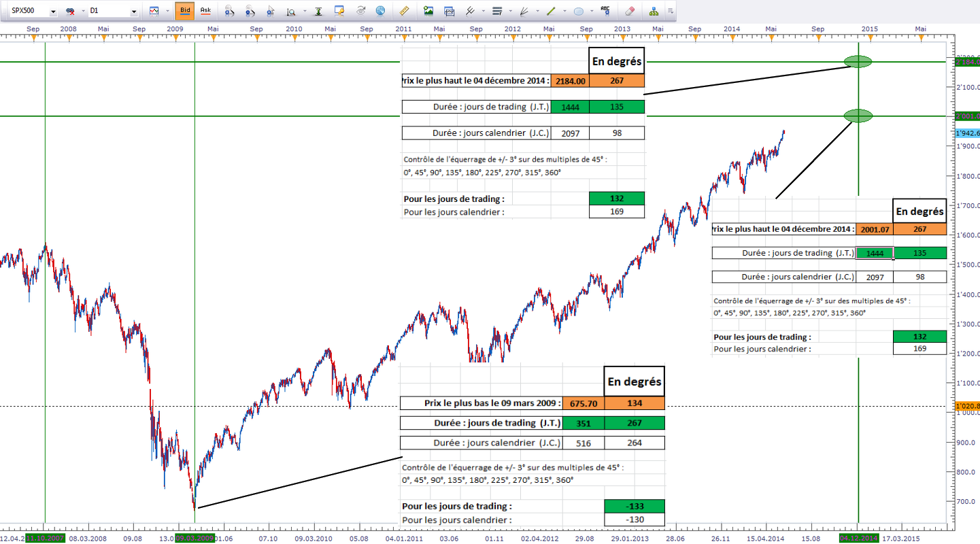Screen dimensions: 980x544
Task: Select the fan lines tool
Action: click(524, 12)
